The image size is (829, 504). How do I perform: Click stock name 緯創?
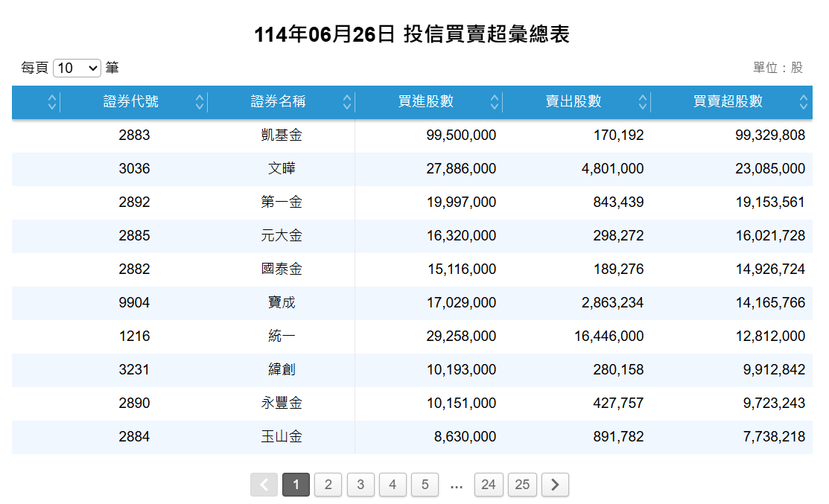(282, 370)
